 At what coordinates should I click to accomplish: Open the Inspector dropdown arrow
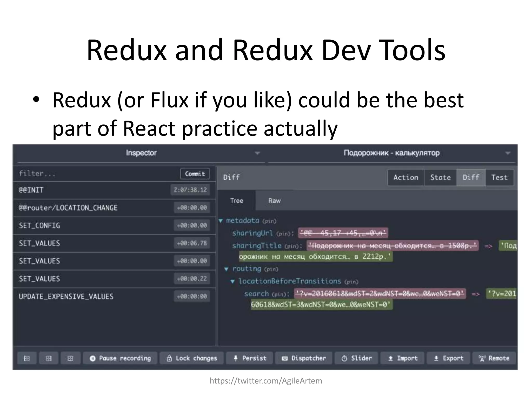[x=257, y=153]
